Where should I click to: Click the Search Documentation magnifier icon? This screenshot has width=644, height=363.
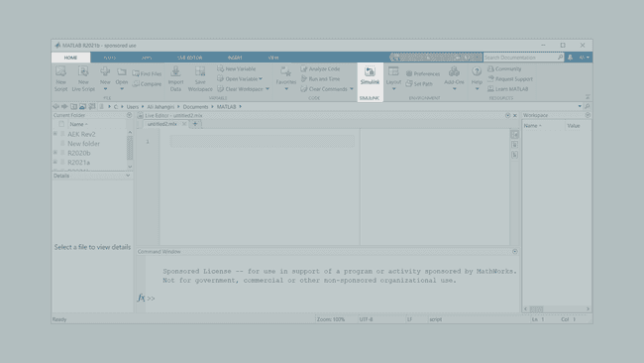point(560,58)
